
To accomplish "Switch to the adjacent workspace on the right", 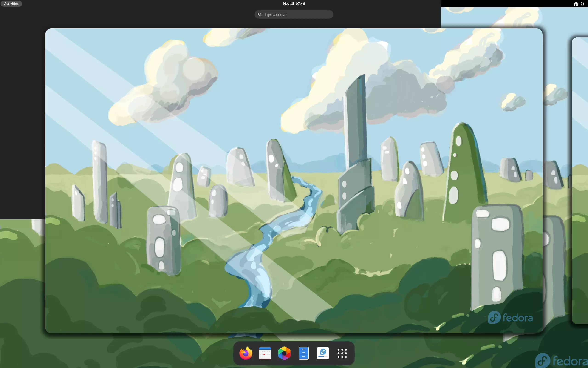I will coord(580,180).
